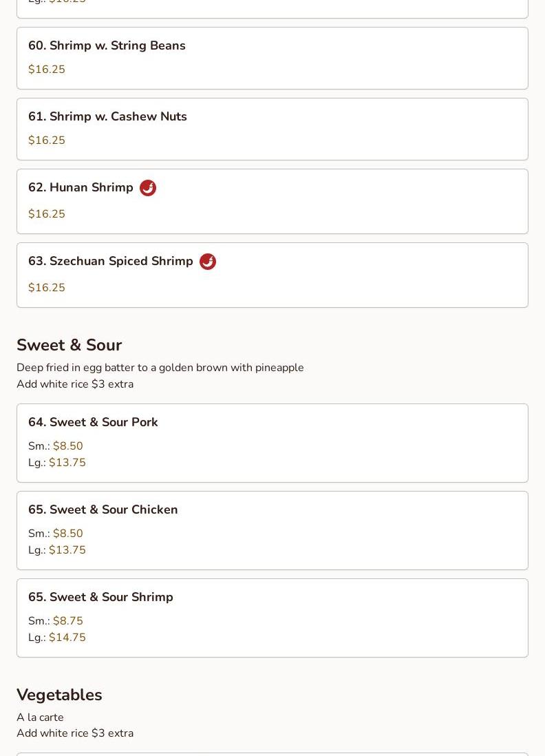Click Sweet & Sour Chicken large price $13.75
The height and width of the screenshot is (756, 545).
pos(67,550)
